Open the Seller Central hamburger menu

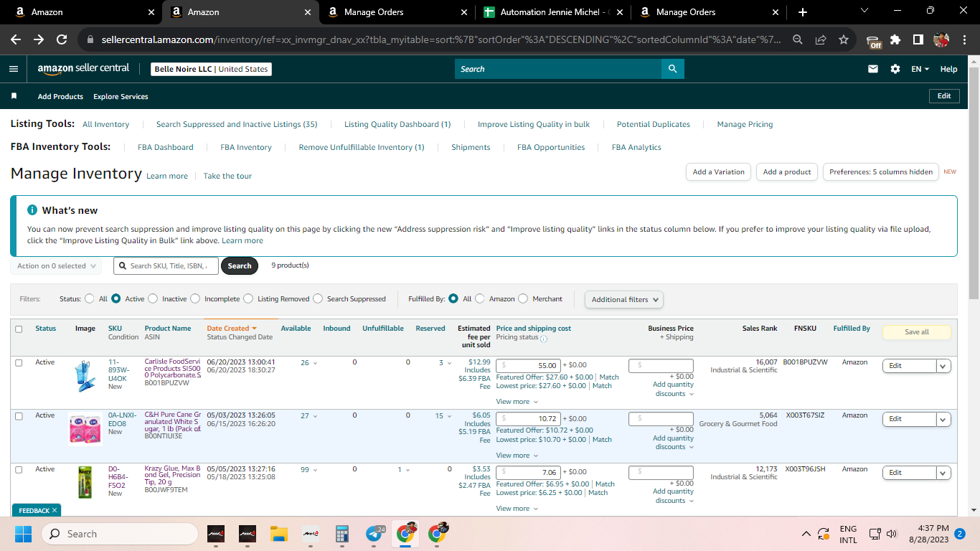pyautogui.click(x=14, y=69)
